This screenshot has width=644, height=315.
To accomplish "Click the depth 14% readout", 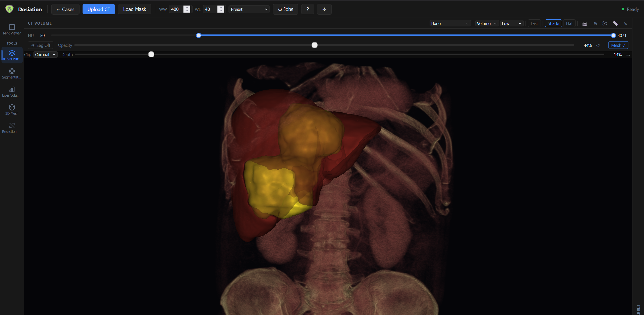I will click(618, 55).
